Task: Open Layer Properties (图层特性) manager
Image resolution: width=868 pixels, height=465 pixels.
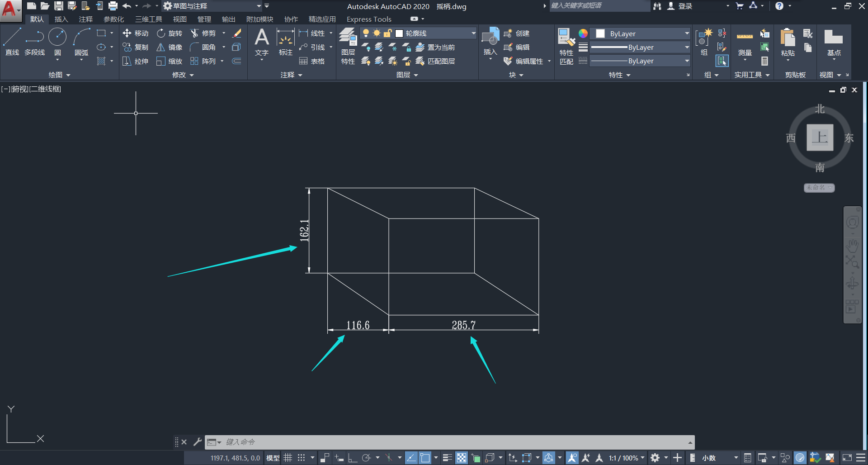Action: (x=348, y=46)
